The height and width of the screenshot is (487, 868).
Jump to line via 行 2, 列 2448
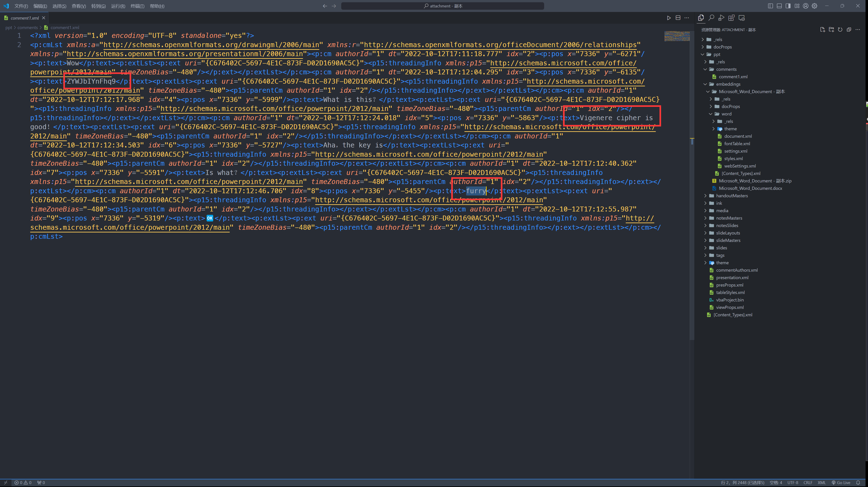pyautogui.click(x=742, y=483)
